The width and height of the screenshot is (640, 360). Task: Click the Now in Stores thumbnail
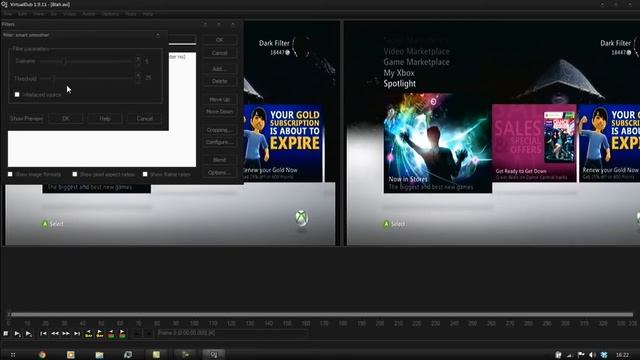[x=438, y=143]
